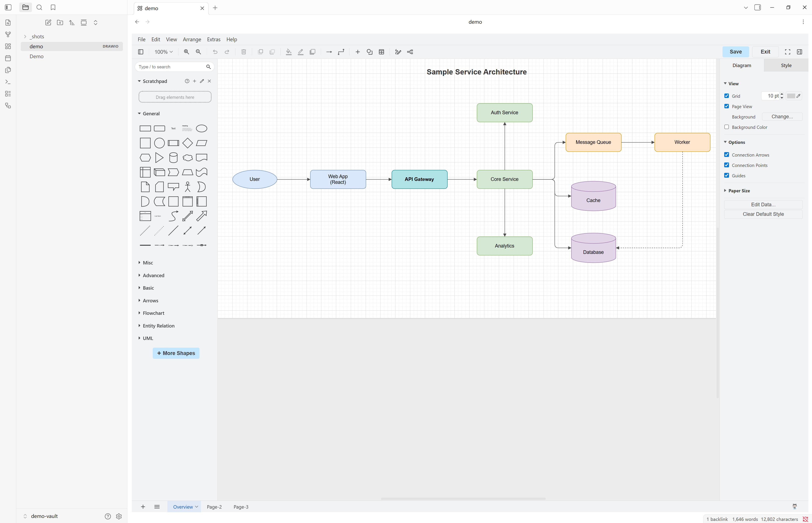The image size is (812, 523).
Task: Click the Line Color pencil icon
Action: click(x=301, y=52)
